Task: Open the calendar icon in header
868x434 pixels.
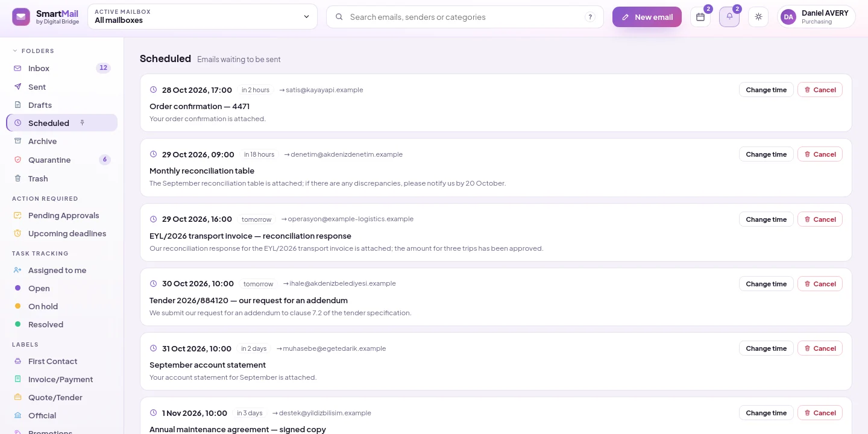Action: point(700,17)
